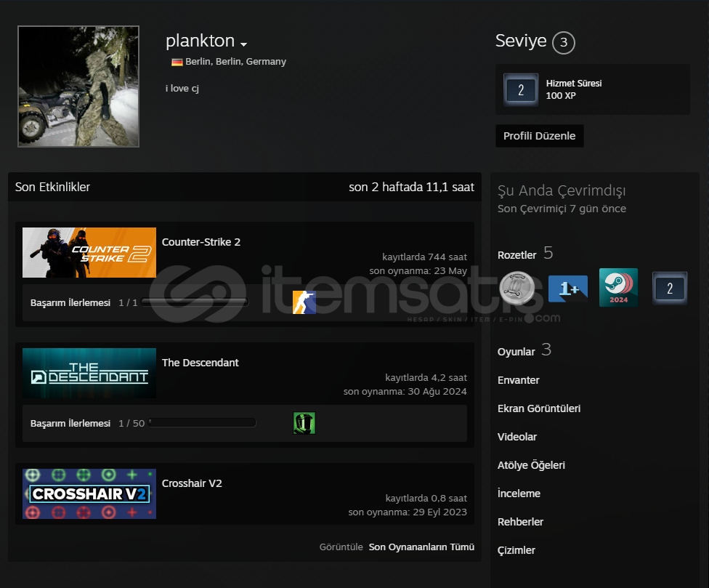Open The Descendant title link
Screen dimensions: 709x588
click(x=200, y=363)
